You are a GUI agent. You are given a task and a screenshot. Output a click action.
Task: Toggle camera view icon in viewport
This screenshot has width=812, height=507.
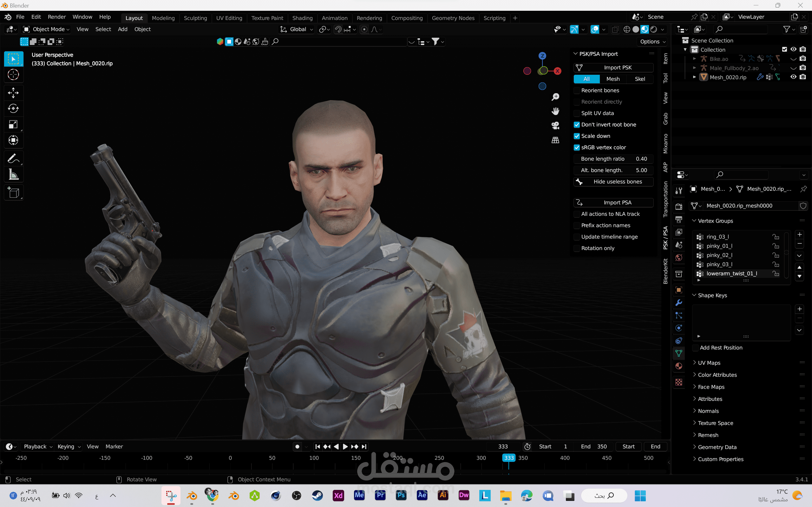point(555,125)
